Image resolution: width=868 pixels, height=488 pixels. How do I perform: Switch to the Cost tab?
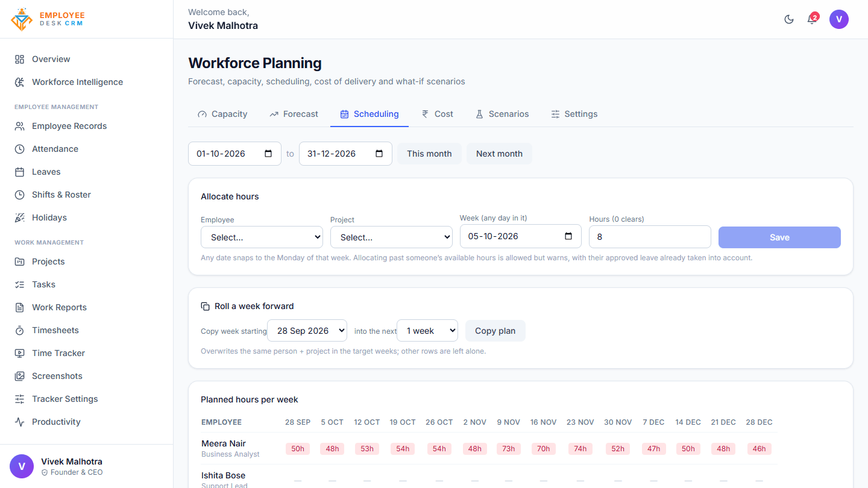coord(438,114)
